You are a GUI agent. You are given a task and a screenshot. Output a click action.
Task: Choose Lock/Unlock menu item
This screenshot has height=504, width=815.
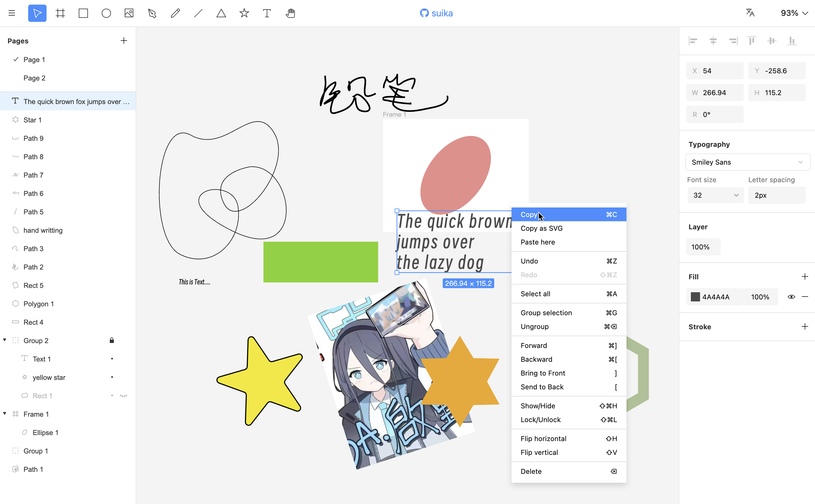[569, 420]
